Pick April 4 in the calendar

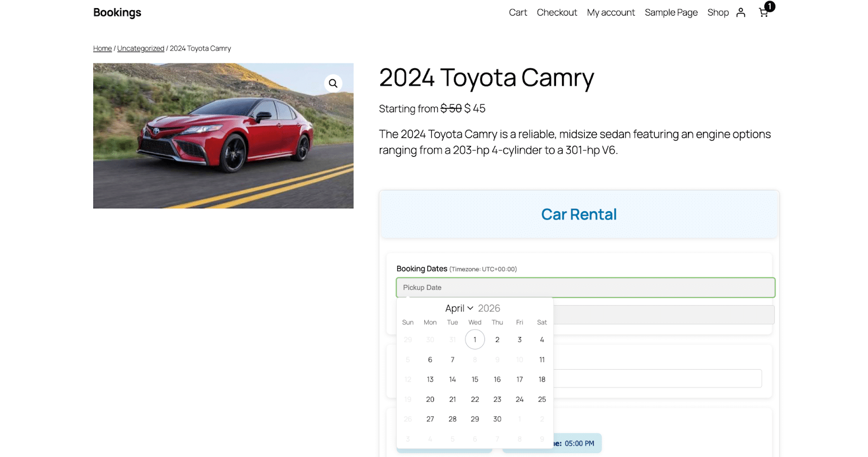point(542,340)
